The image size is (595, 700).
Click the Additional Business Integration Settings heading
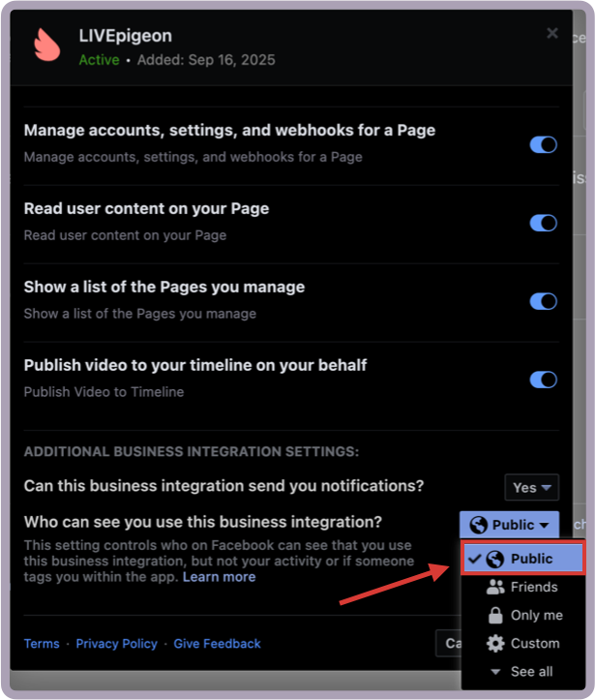(192, 451)
